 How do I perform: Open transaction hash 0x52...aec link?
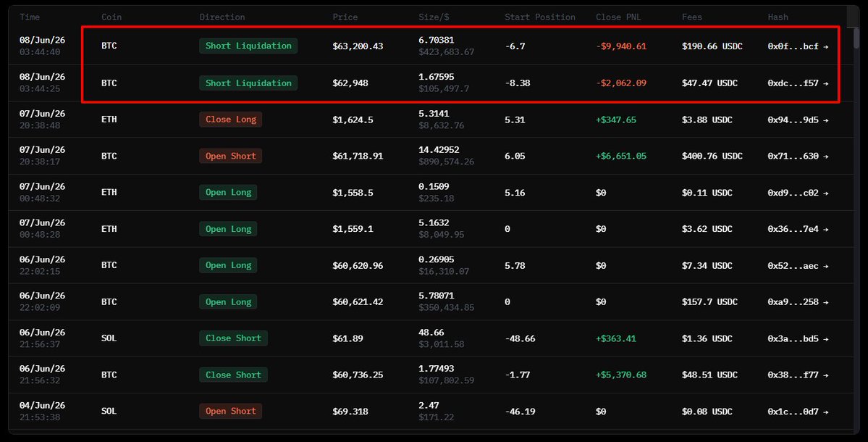point(798,266)
